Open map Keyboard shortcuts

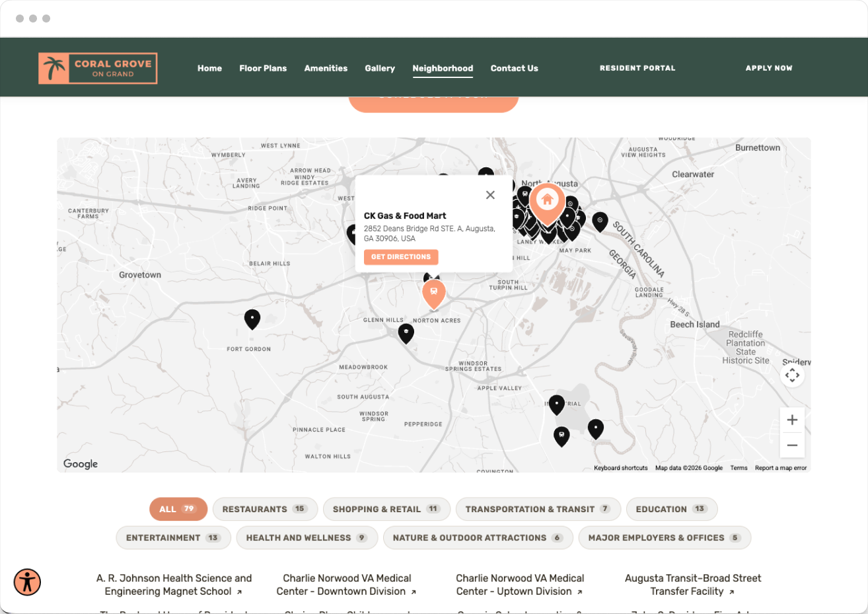click(x=621, y=468)
